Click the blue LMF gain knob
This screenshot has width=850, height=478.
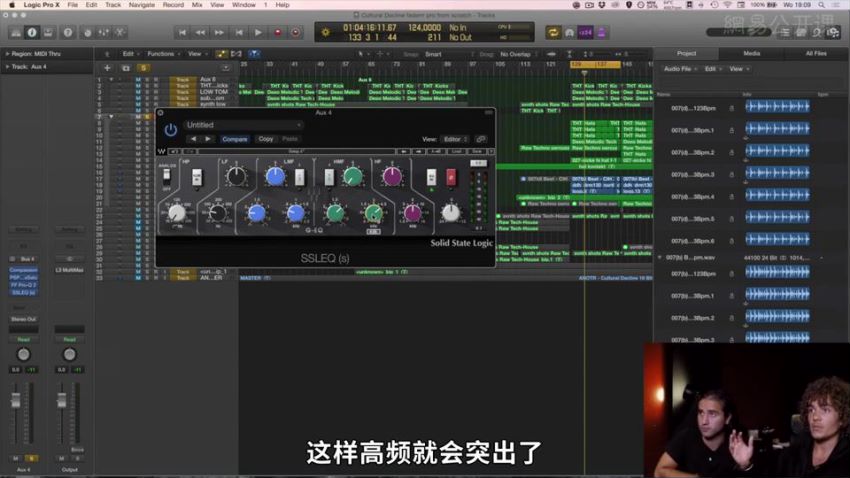click(275, 176)
